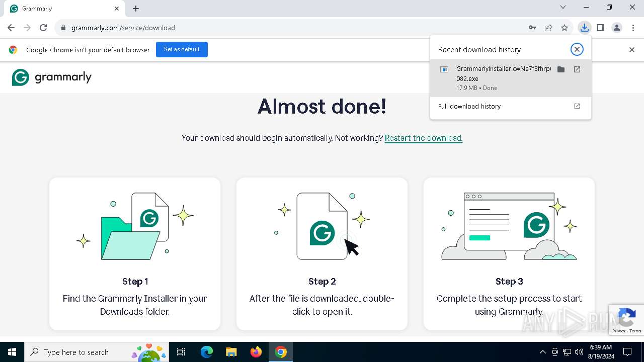Open Chrome three-dot menu

(633, 28)
